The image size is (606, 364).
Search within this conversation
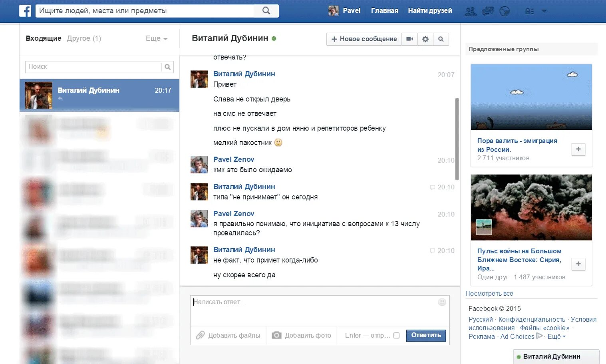coord(441,39)
